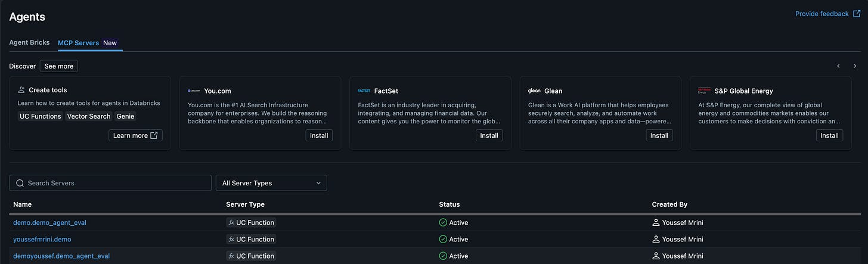
Task: Click Active status icon for demo.demo_agent_eval
Action: [x=443, y=222]
